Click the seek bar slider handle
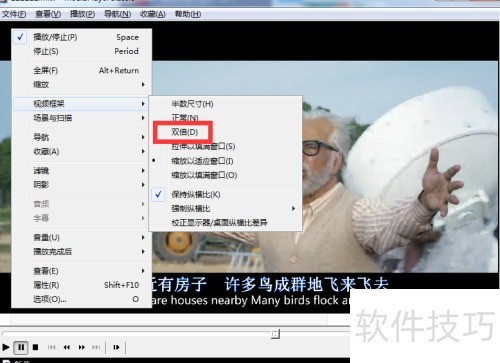Screen dimensions: 500x363 tap(275, 333)
